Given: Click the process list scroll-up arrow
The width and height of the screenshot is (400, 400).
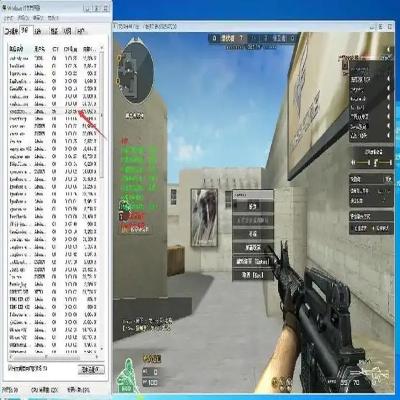Looking at the screenshot, I should 102,49.
